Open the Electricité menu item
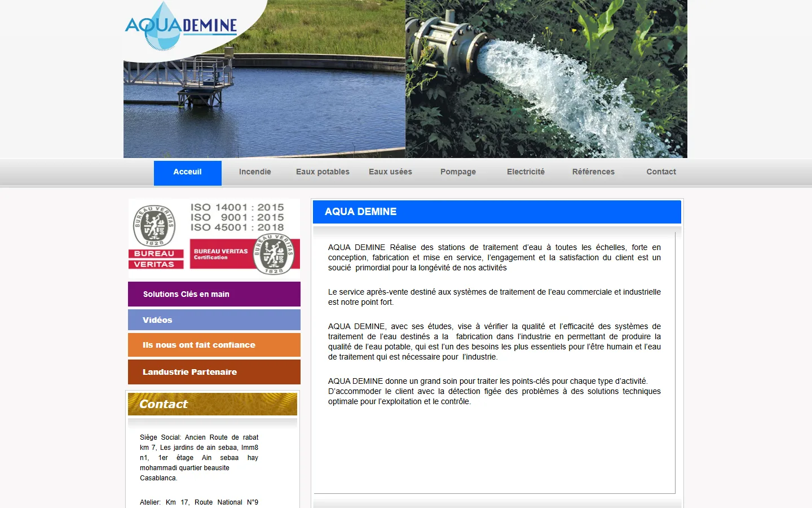 point(526,172)
